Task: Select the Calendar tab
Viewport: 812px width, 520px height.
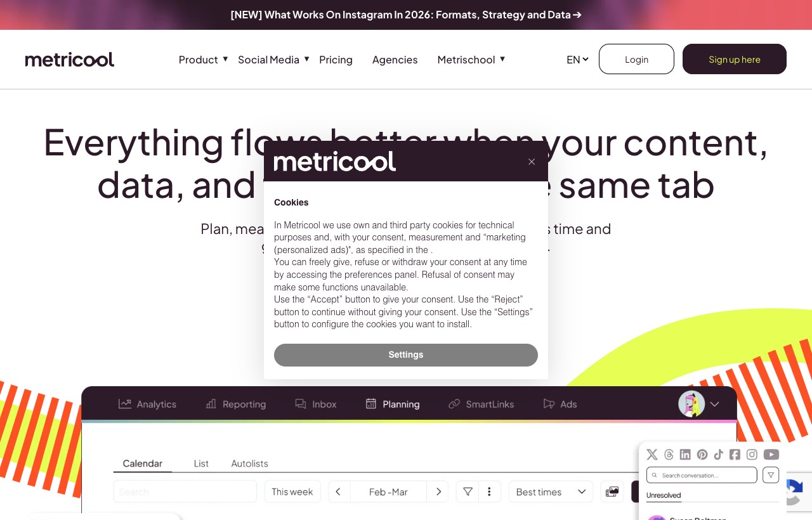Action: tap(143, 464)
